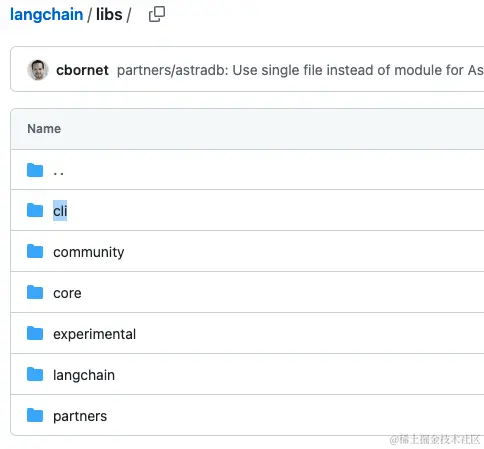Click the parent directory folder icon

pos(35,170)
